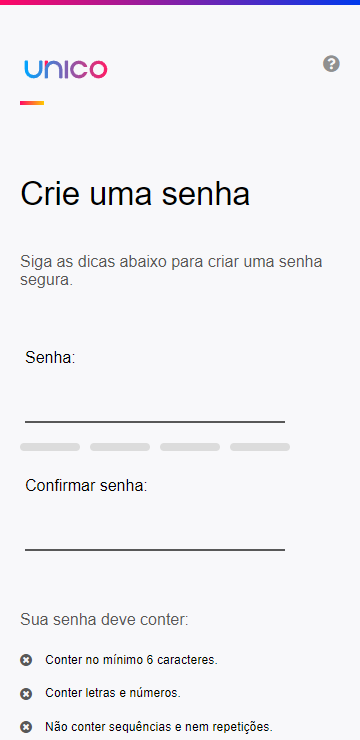Click "Não conter sequências e nem repetições" text
Image resolution: width=360 pixels, height=740 pixels.
pyautogui.click(x=159, y=726)
